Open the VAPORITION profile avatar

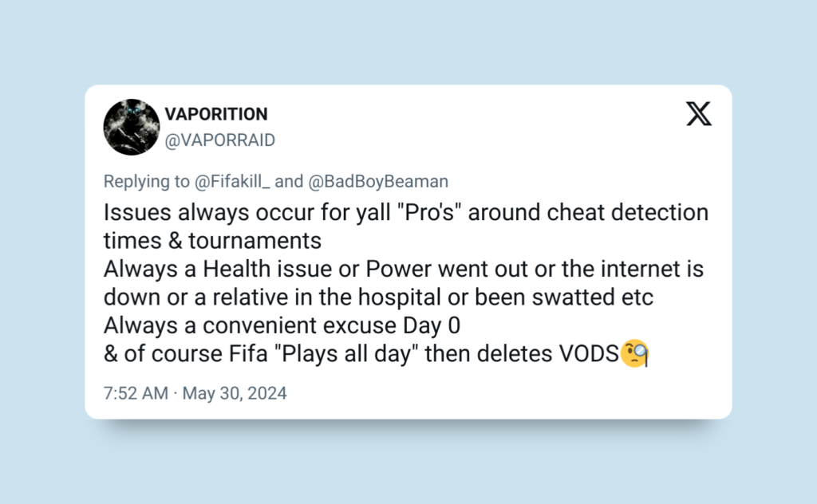[x=132, y=127]
